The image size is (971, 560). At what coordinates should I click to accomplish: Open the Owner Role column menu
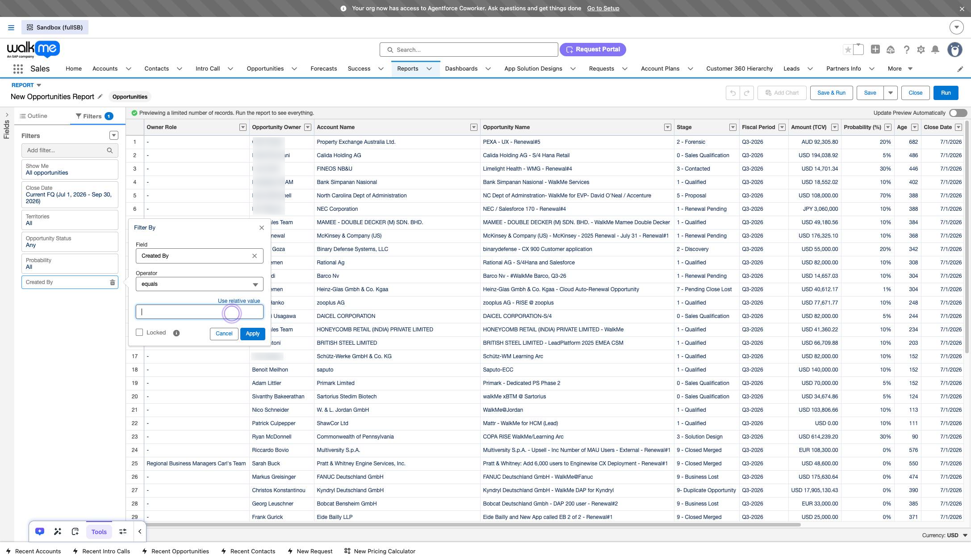click(x=243, y=127)
